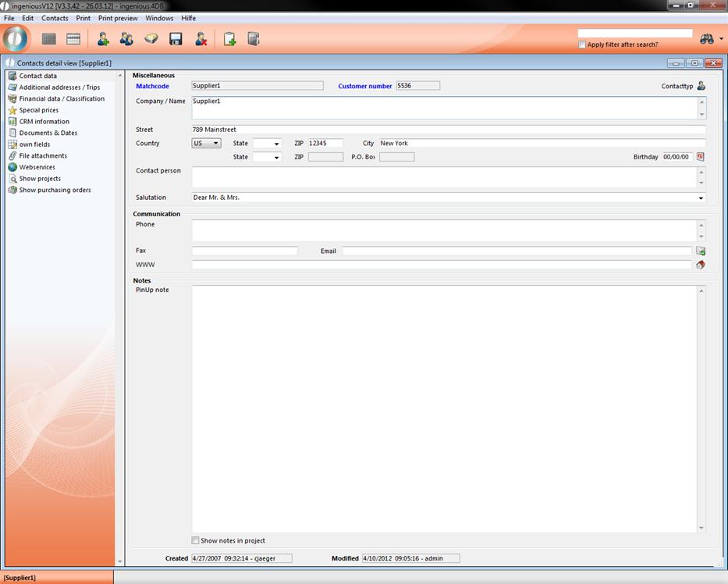Image resolution: width=728 pixels, height=584 pixels.
Task: Check 'Show notes in project' box
Action: coord(196,540)
